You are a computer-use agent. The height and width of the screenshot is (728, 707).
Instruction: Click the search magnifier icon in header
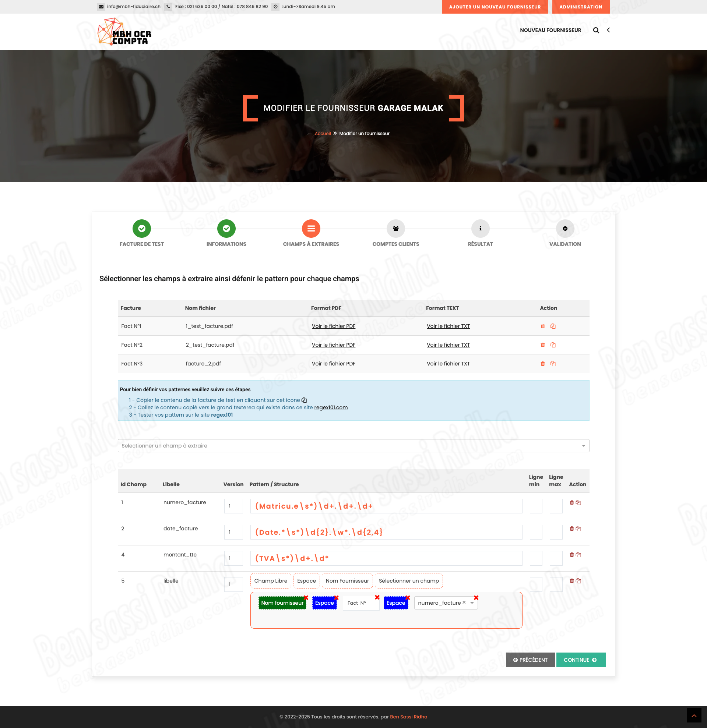(x=596, y=30)
